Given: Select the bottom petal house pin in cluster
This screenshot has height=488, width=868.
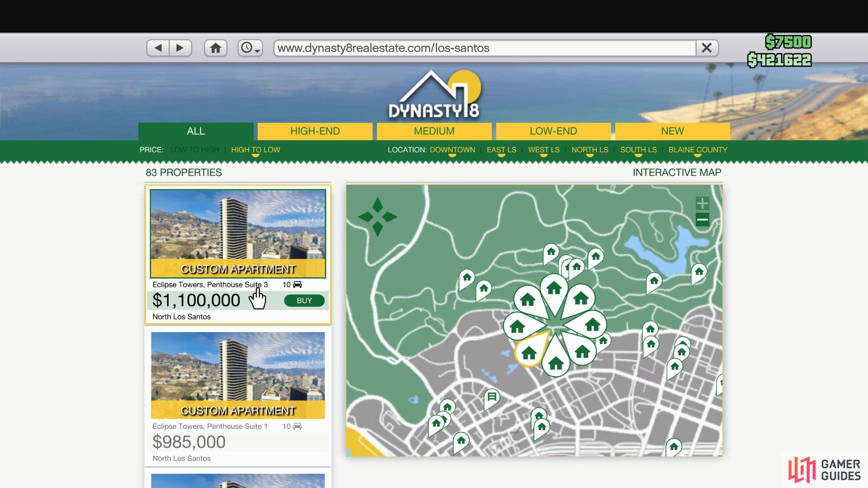Looking at the screenshot, I should coord(556,361).
